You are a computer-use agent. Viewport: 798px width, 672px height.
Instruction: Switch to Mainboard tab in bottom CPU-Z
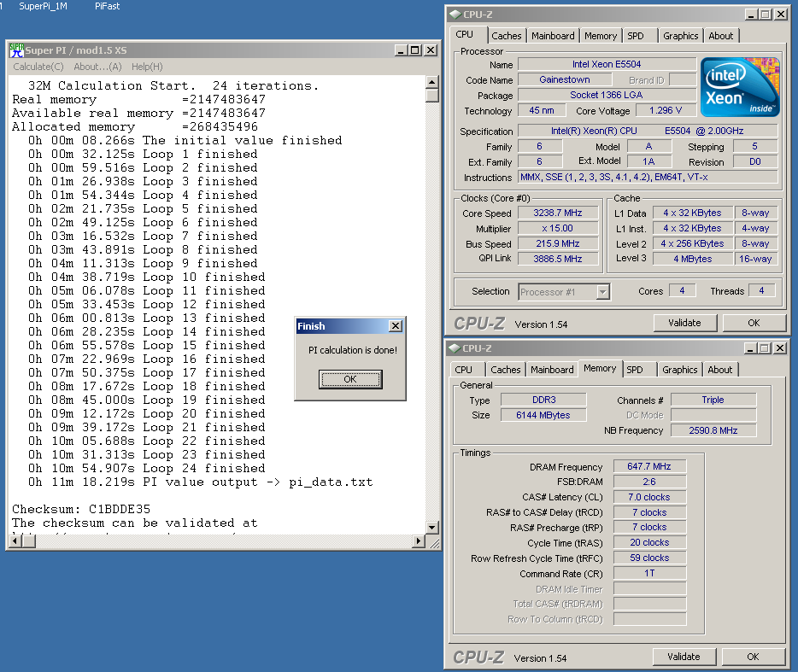click(x=552, y=370)
